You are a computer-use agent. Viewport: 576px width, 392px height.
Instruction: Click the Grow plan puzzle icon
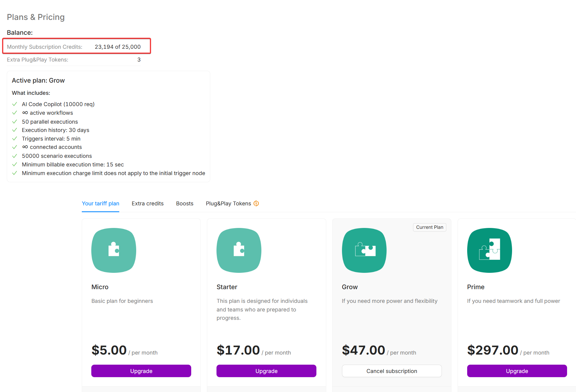[x=364, y=250]
